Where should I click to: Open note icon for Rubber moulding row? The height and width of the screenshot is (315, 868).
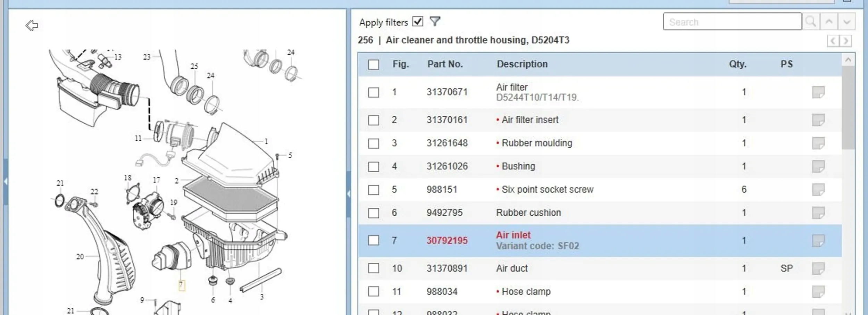818,143
